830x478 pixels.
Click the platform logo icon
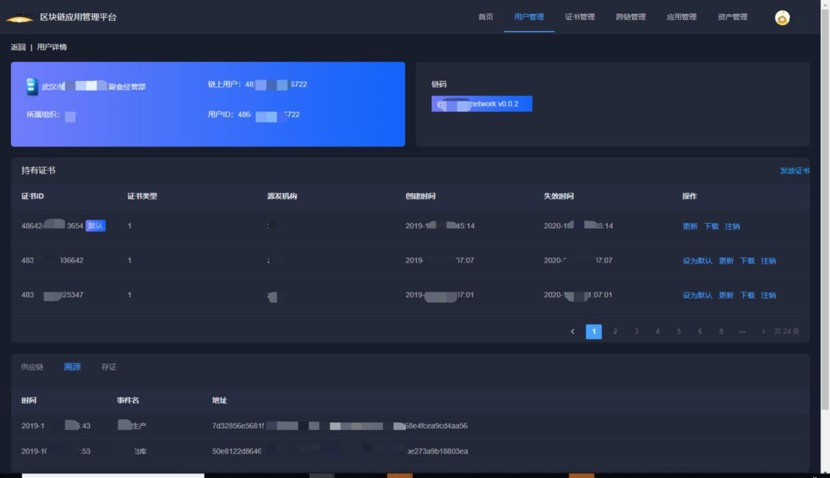pyautogui.click(x=19, y=18)
